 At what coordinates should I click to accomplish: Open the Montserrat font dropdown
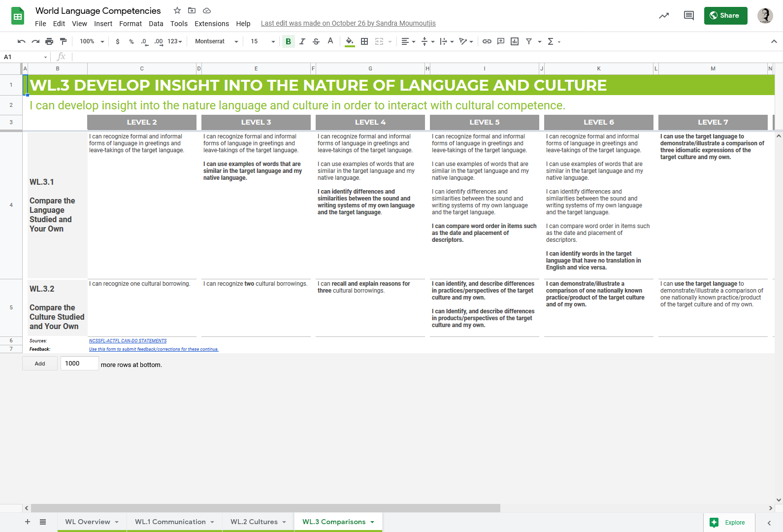216,41
